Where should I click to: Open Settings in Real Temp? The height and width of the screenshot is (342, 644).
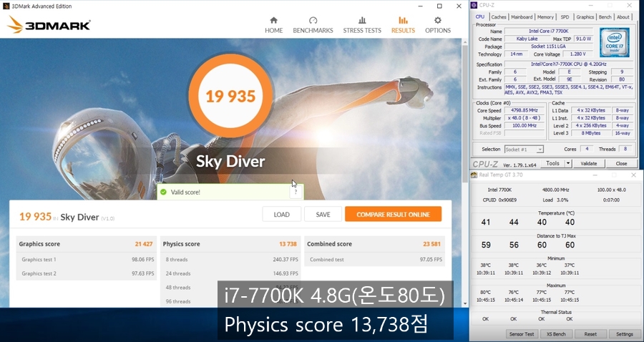click(624, 334)
